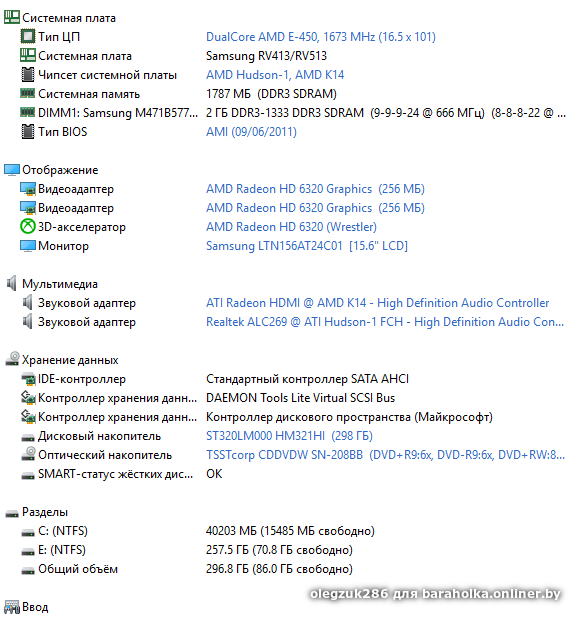Click the IDE-контроллер icon

pyautogui.click(x=28, y=379)
